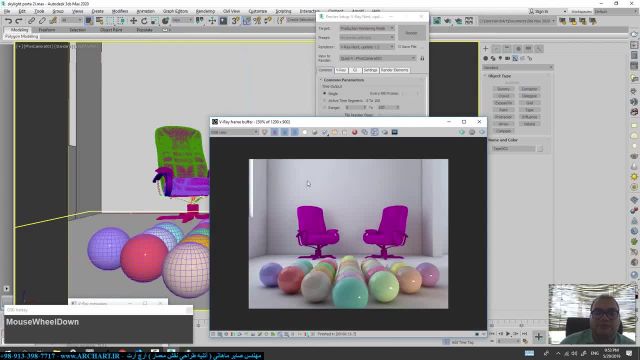Open the Graph Editors menu
Screen dimensions: 640x360
175,11
